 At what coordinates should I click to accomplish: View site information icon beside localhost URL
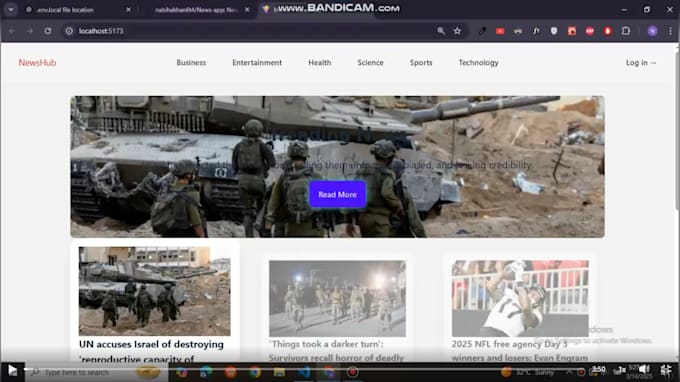pyautogui.click(x=69, y=31)
